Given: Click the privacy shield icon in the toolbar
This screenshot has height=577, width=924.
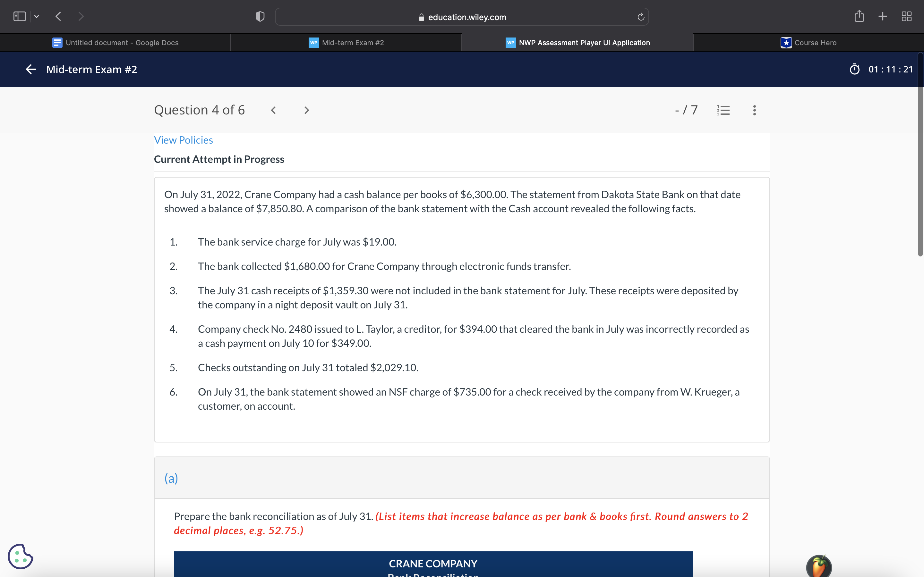Looking at the screenshot, I should click(259, 16).
